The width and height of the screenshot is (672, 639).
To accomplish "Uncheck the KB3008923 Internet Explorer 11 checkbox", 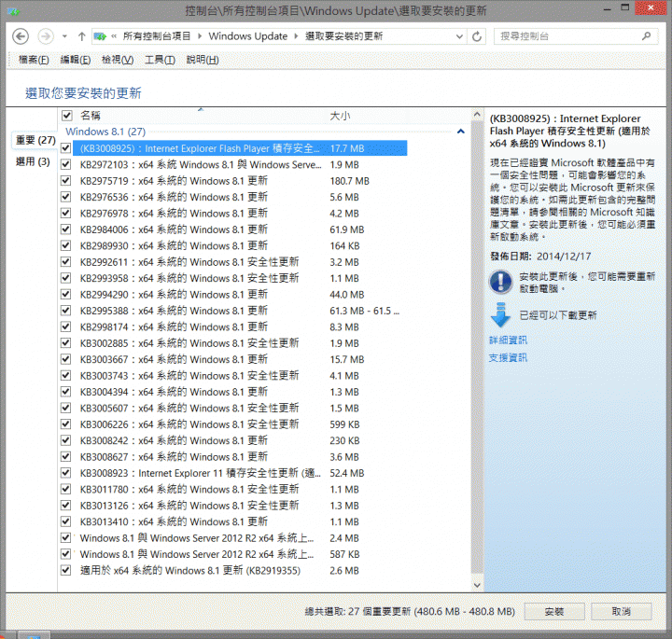I will 65,473.
